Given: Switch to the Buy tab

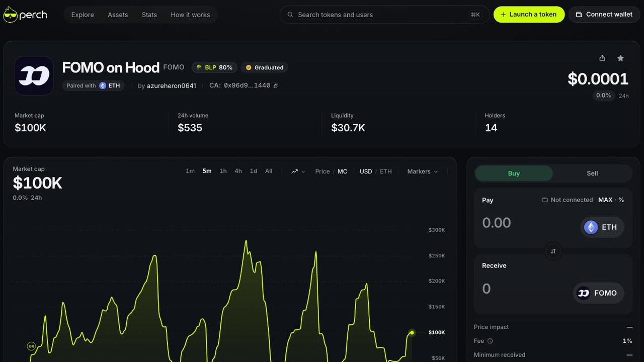Looking at the screenshot, I should point(514,173).
